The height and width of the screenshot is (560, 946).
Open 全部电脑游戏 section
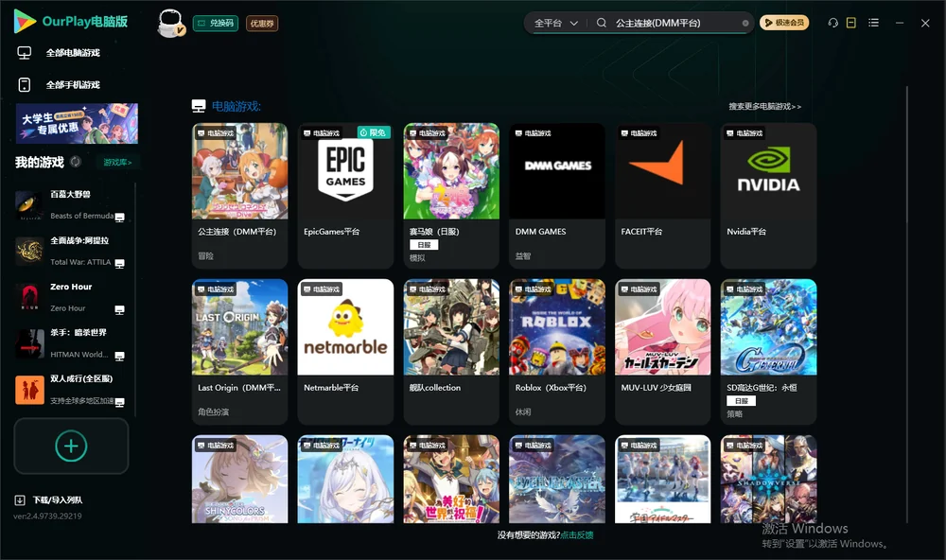73,53
